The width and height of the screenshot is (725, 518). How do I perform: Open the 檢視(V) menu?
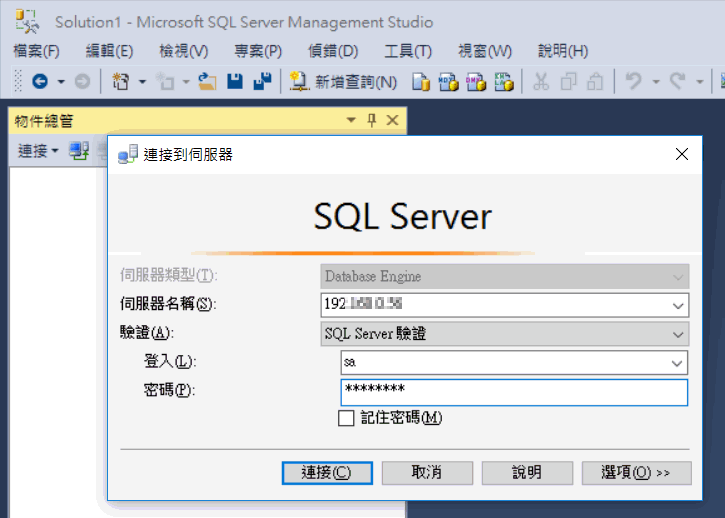[184, 50]
